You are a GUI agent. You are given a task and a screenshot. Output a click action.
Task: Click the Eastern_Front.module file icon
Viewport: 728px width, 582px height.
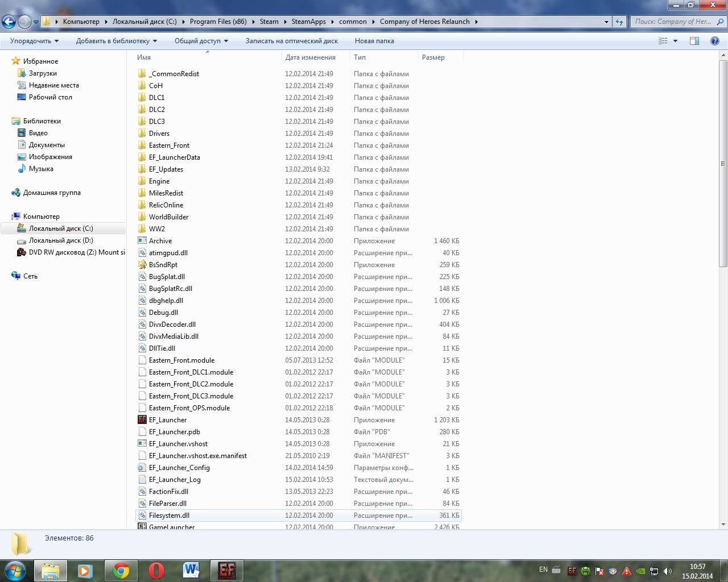pyautogui.click(x=142, y=360)
